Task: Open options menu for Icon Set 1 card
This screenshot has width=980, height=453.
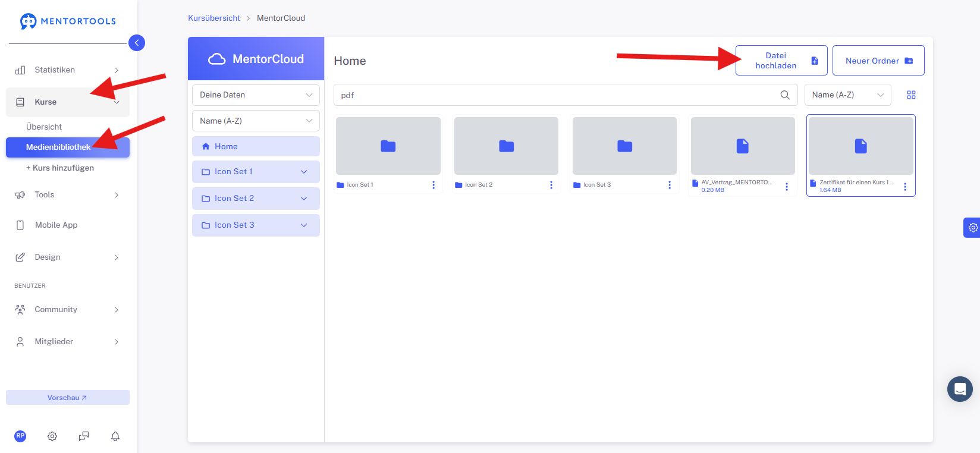Action: click(x=434, y=185)
